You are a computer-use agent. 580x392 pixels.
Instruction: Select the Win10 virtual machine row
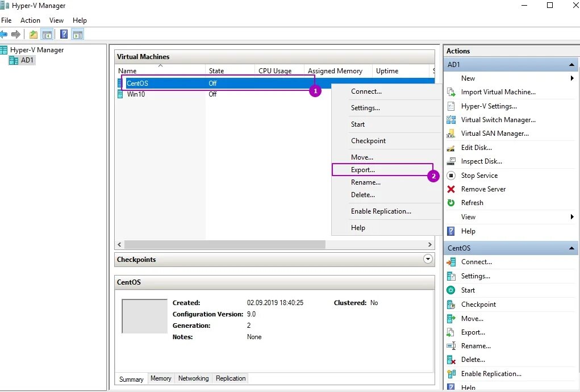point(275,94)
